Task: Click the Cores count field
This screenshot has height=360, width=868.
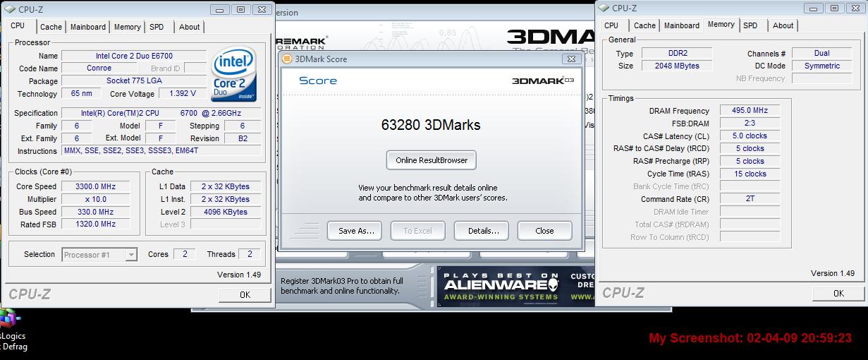Action: (x=185, y=254)
